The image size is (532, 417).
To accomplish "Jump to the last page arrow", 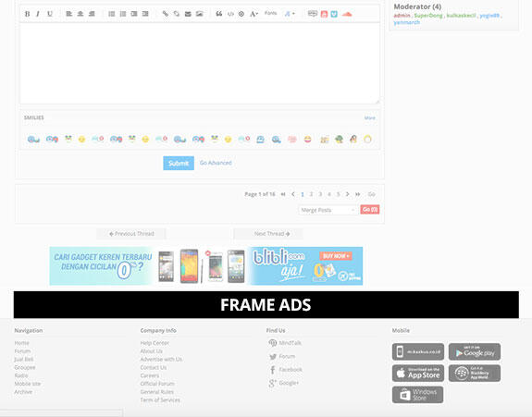I will (x=358, y=194).
